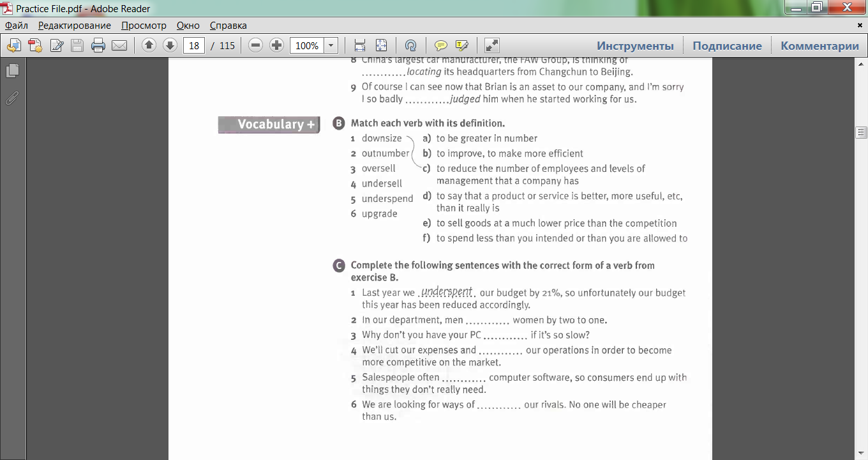Image resolution: width=868 pixels, height=460 pixels.
Task: Click 'to spend less than you intended' line
Action: point(562,238)
